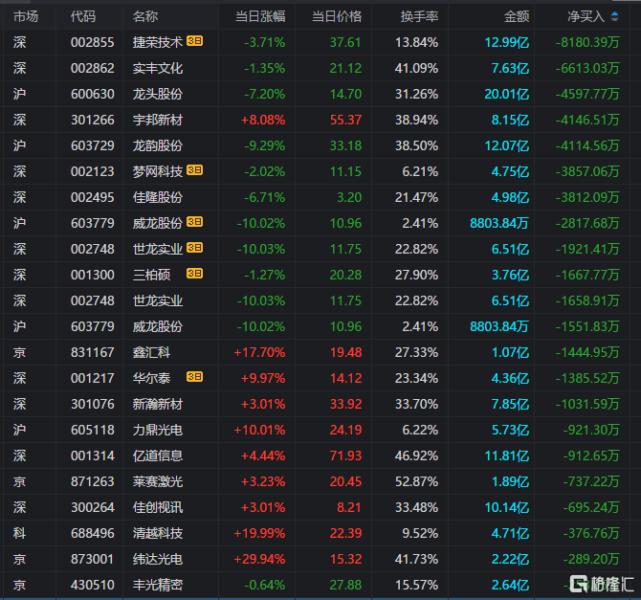Click the 3日 badge next to 华尔泰
This screenshot has width=641, height=600.
[195, 377]
